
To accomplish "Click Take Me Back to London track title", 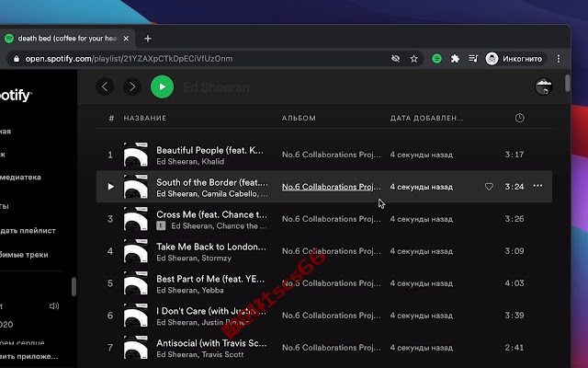I will tap(211, 247).
